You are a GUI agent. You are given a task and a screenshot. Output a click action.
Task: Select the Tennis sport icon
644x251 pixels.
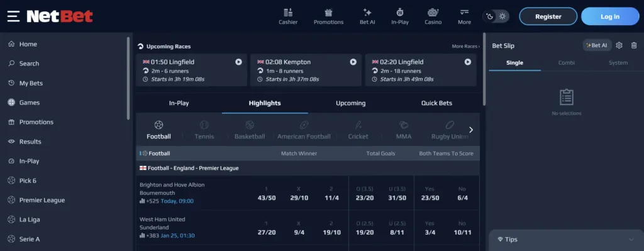coord(204,125)
